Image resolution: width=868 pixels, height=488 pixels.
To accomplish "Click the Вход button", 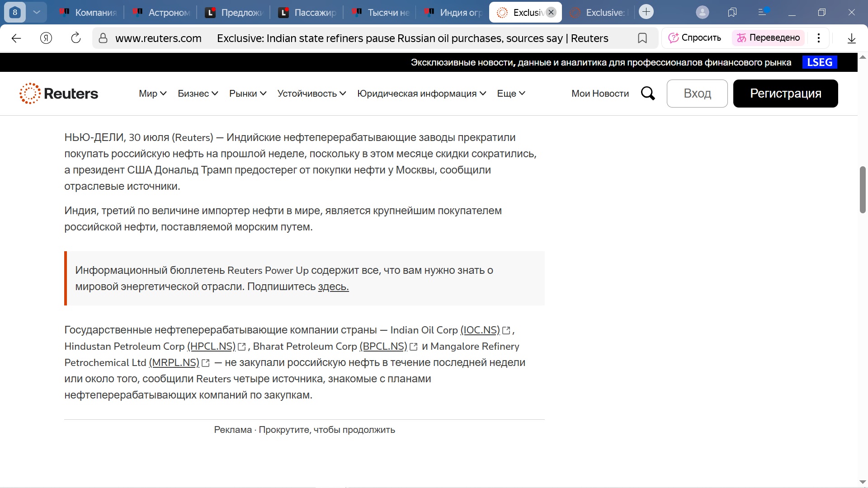I will (697, 94).
